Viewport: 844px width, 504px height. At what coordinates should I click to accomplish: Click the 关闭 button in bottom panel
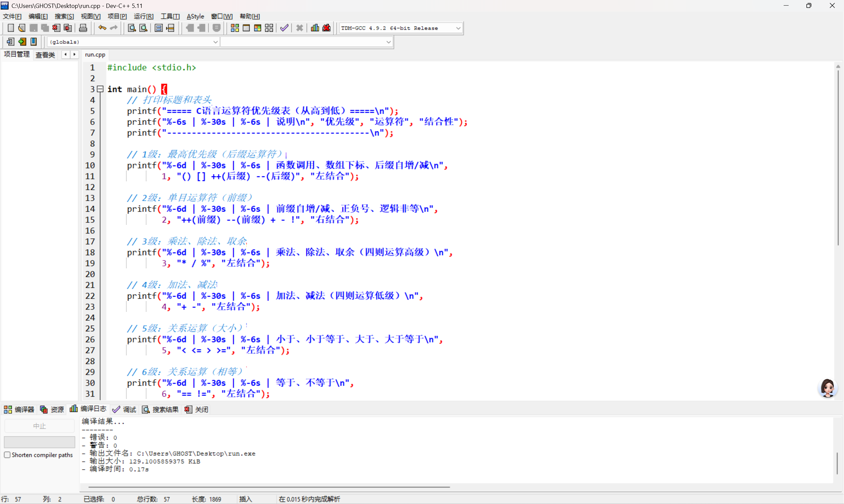tap(196, 409)
